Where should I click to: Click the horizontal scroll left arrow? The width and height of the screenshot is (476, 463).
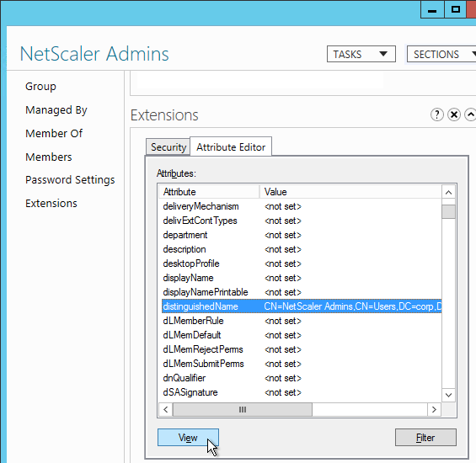pyautogui.click(x=166, y=410)
